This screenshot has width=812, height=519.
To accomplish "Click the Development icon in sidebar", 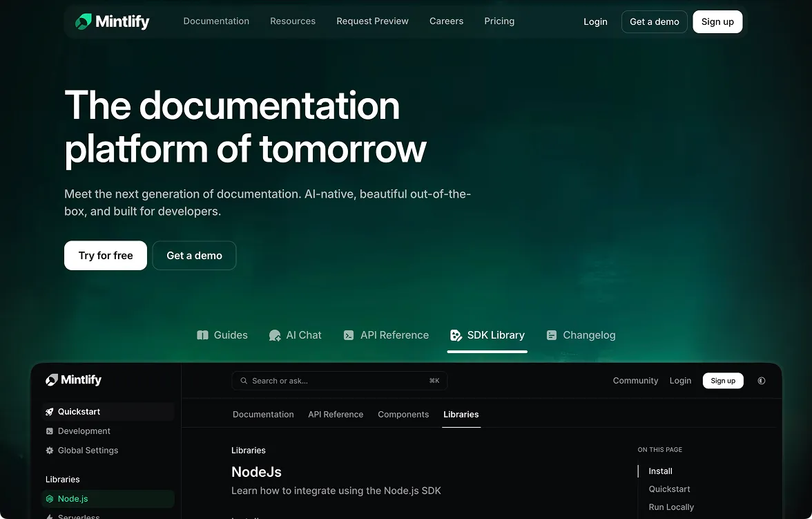I will tap(49, 431).
